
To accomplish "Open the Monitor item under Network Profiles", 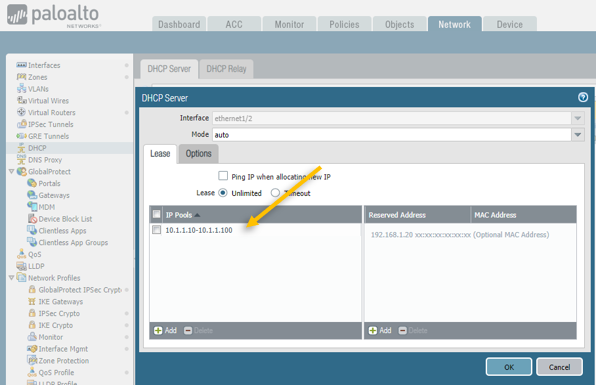I will 51,337.
